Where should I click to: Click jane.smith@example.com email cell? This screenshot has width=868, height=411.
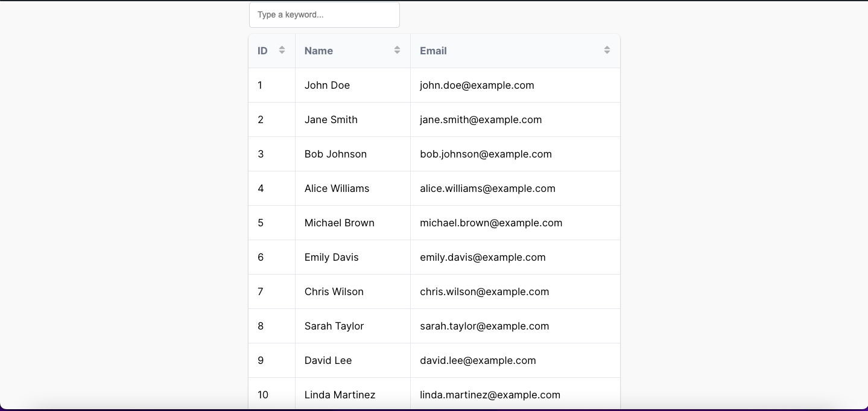[x=515, y=119]
